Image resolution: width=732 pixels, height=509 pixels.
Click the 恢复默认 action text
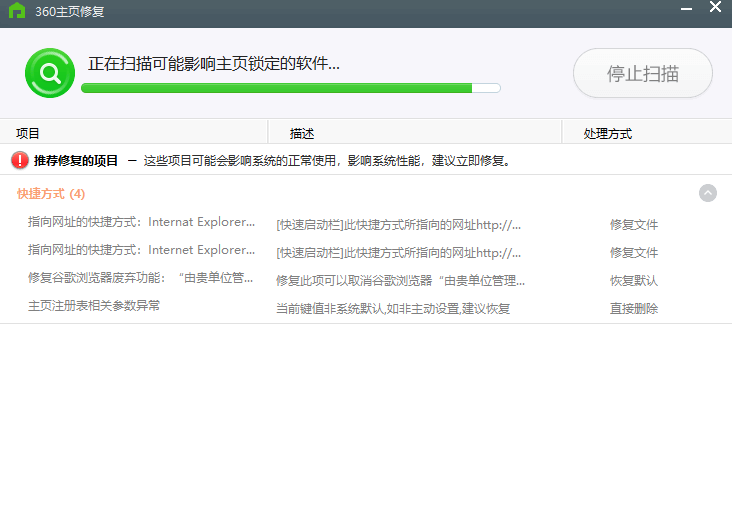(634, 281)
